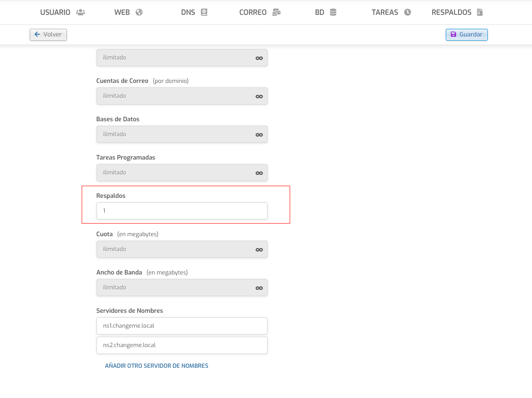Toggle unlimited for Ancho de Banda

tap(259, 288)
